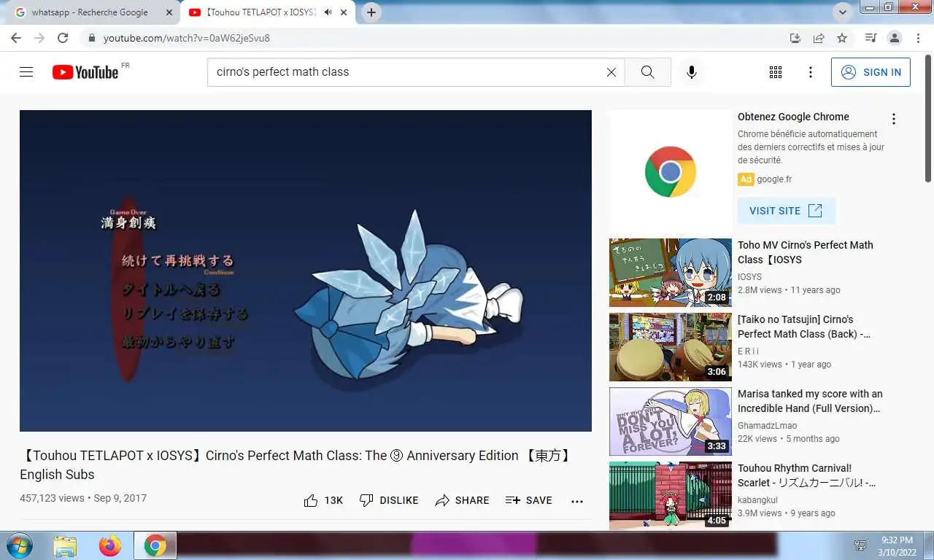
Task: Click the SIGN IN button
Action: (x=871, y=72)
